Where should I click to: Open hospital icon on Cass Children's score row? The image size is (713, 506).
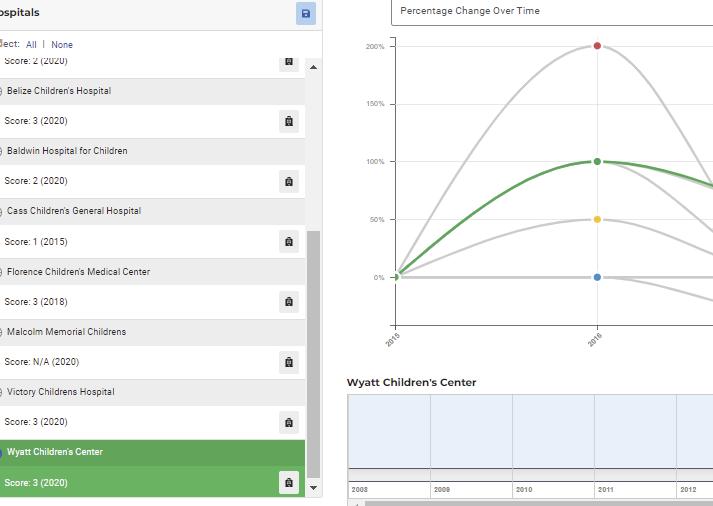(x=289, y=242)
